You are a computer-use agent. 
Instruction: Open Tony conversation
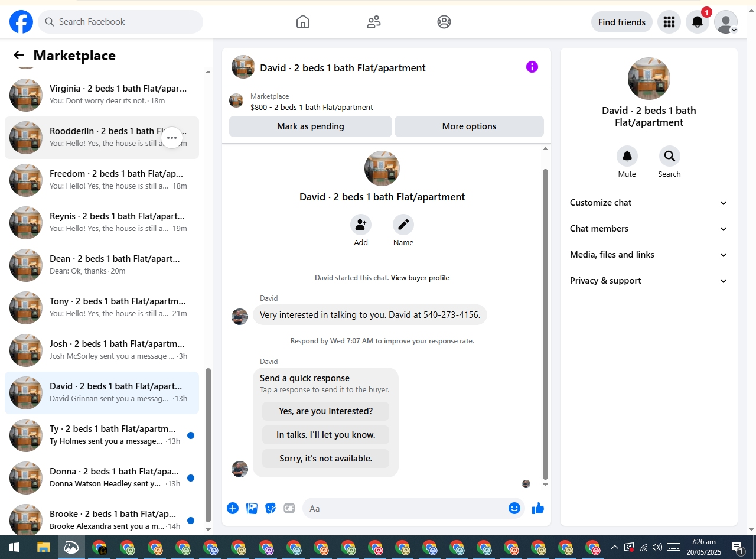(x=102, y=307)
